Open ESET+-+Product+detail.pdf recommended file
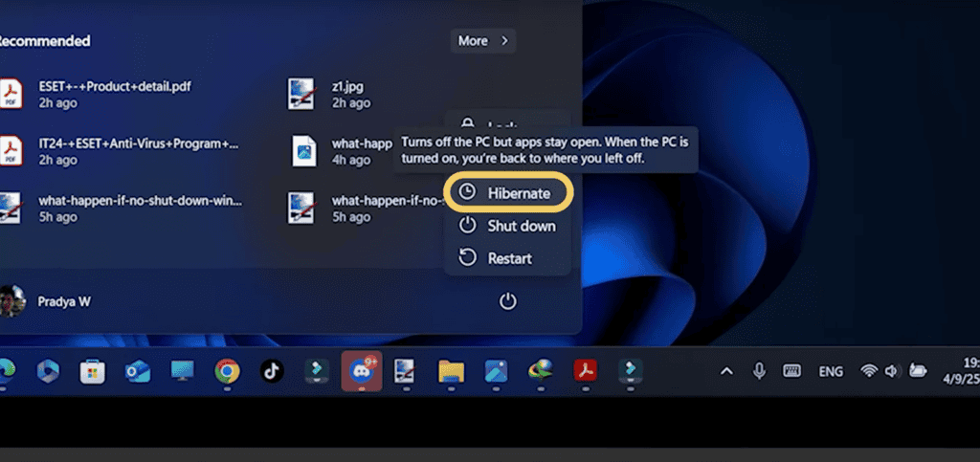Viewport: 980px width, 462px height. click(x=114, y=86)
